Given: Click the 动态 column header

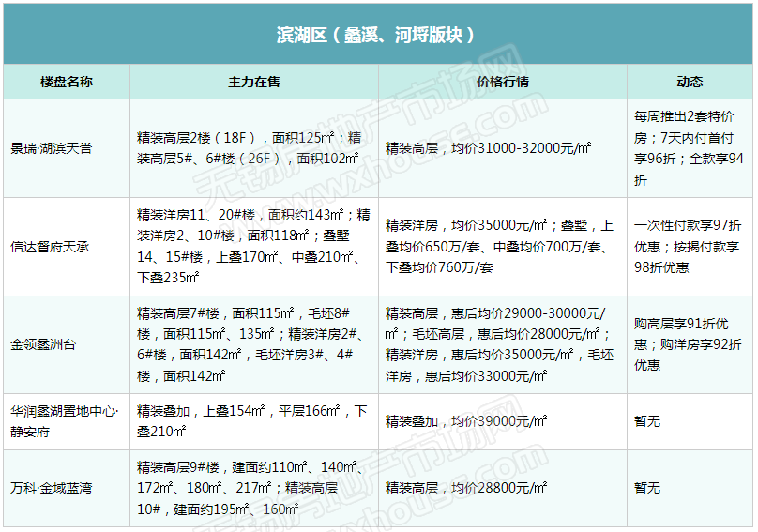Looking at the screenshot, I should (690, 82).
